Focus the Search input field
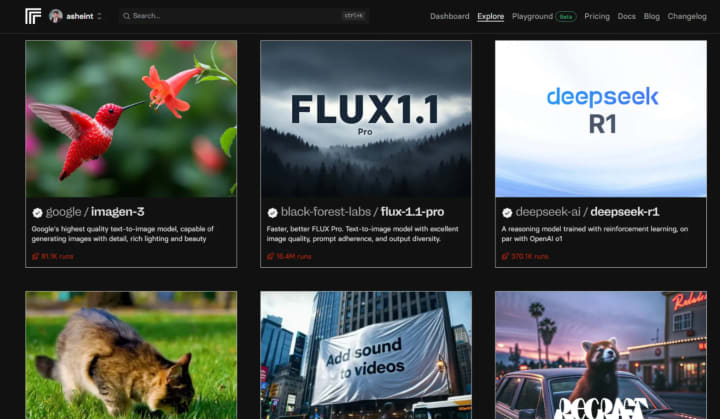This screenshot has width=720, height=419. 243,16
